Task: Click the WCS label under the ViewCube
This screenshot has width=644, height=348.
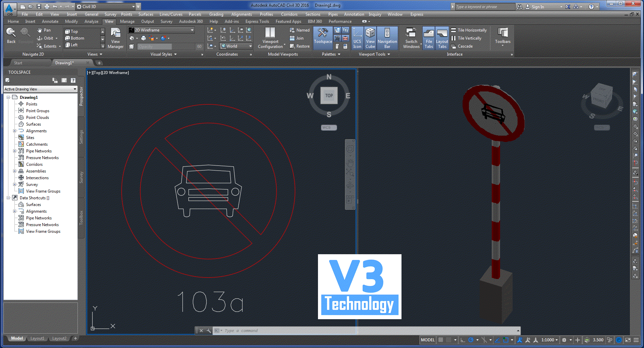Action: point(329,128)
